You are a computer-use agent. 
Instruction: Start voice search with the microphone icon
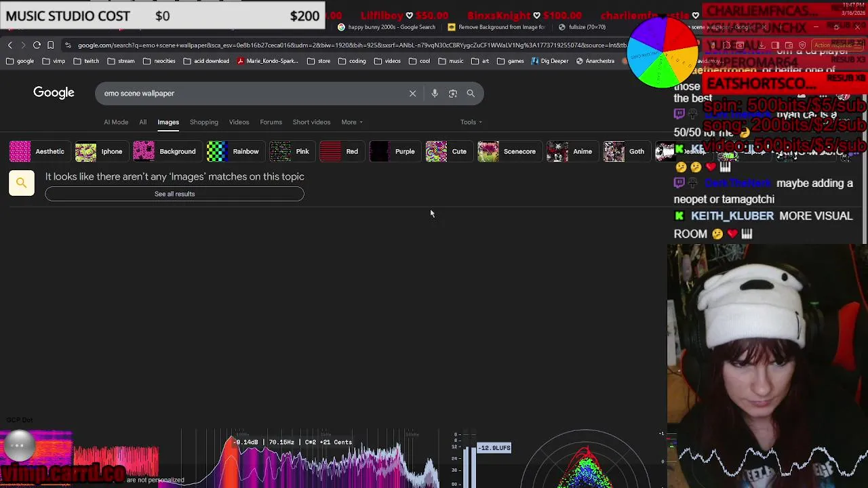[x=435, y=94]
